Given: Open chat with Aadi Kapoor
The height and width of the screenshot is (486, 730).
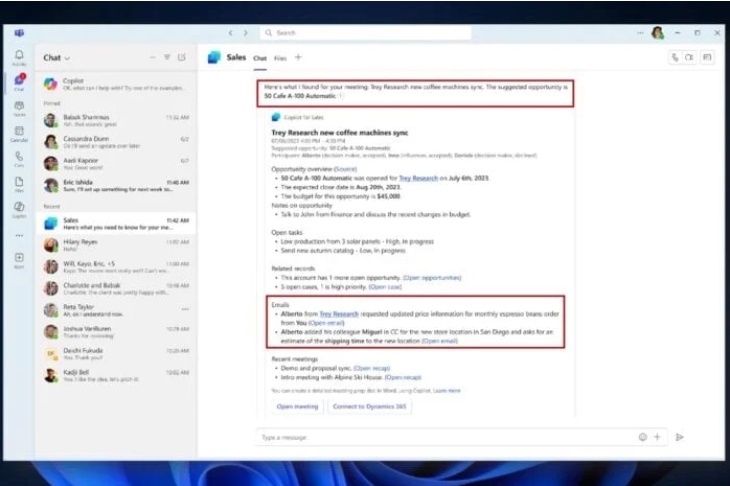Looking at the screenshot, I should 116,163.
